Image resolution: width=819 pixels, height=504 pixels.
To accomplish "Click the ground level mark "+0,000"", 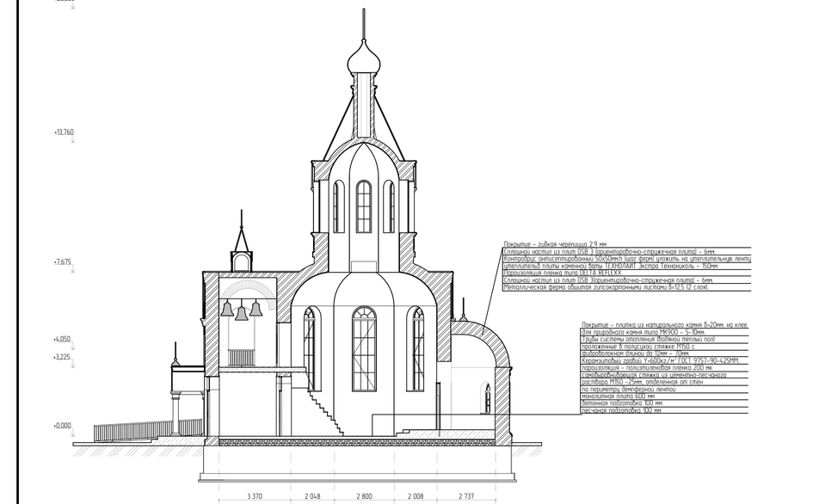I will pyautogui.click(x=62, y=427).
